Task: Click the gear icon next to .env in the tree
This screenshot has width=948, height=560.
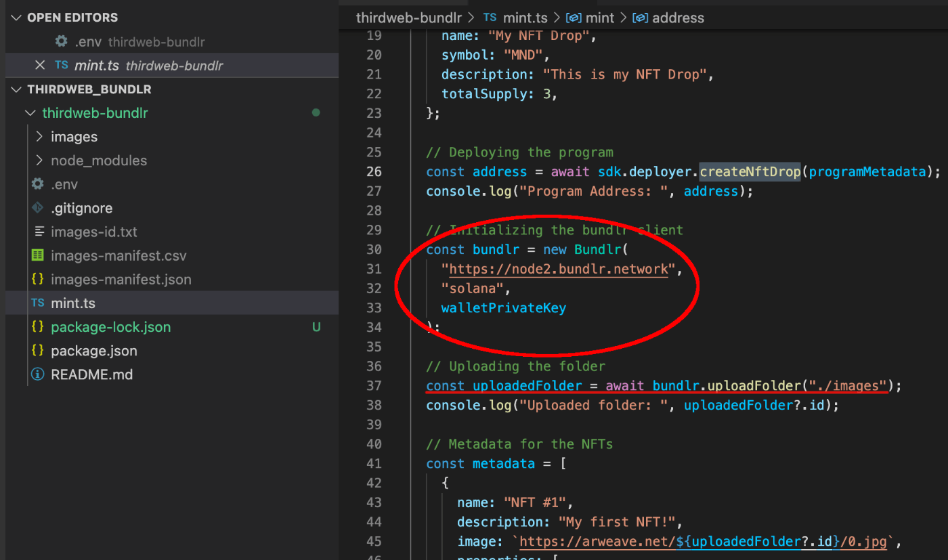Action: [38, 184]
